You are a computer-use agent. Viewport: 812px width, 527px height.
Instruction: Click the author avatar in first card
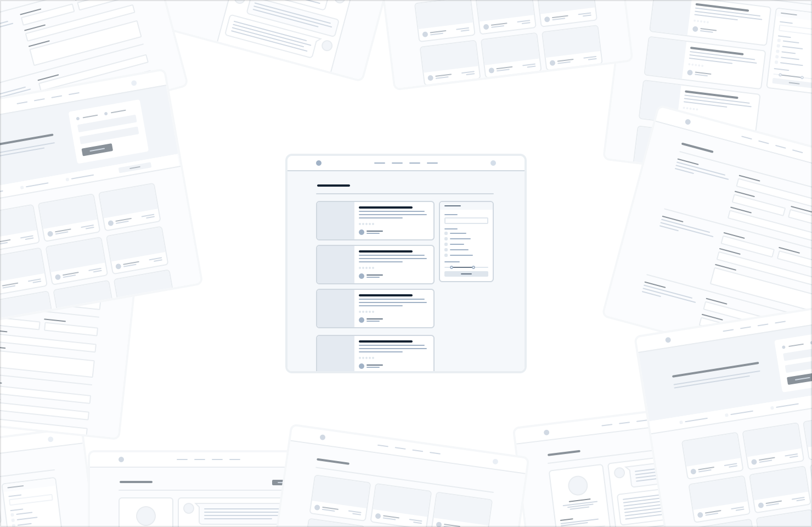click(362, 232)
